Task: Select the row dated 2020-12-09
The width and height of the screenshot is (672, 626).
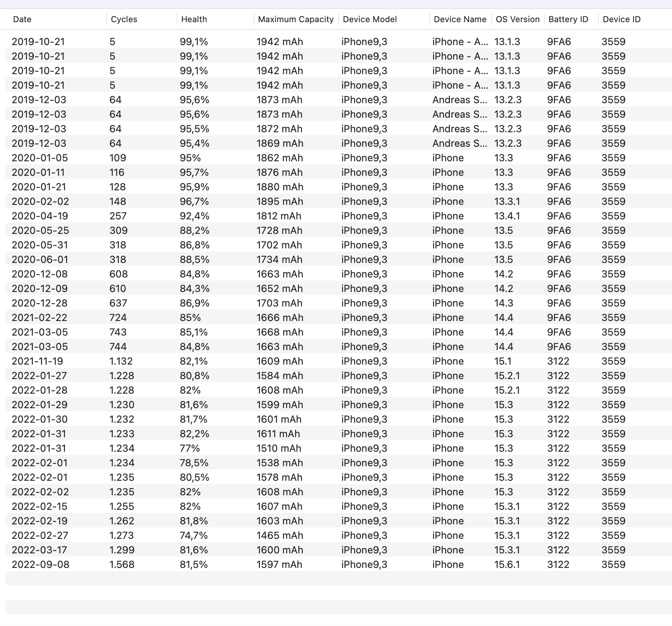Action: point(339,289)
